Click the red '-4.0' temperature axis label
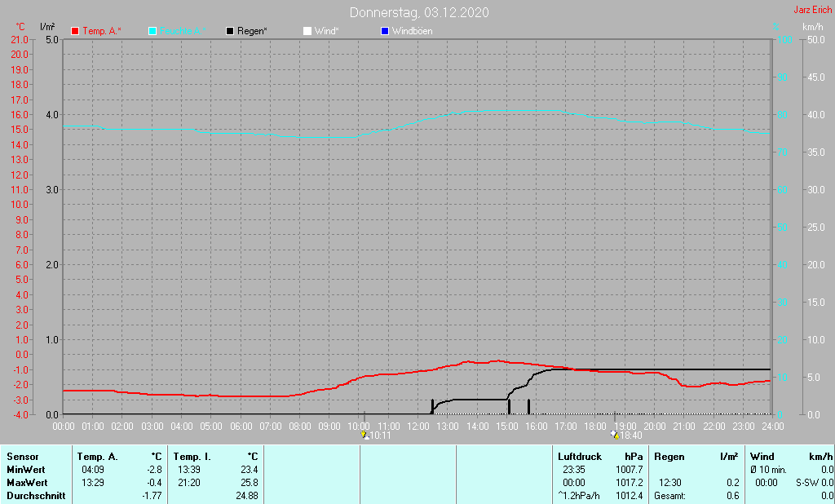 click(x=20, y=414)
